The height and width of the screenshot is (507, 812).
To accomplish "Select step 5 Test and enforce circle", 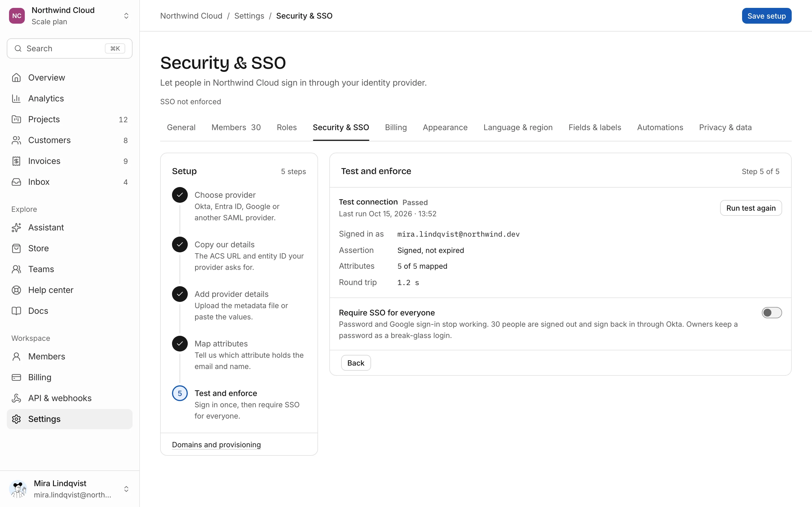I will click(180, 393).
